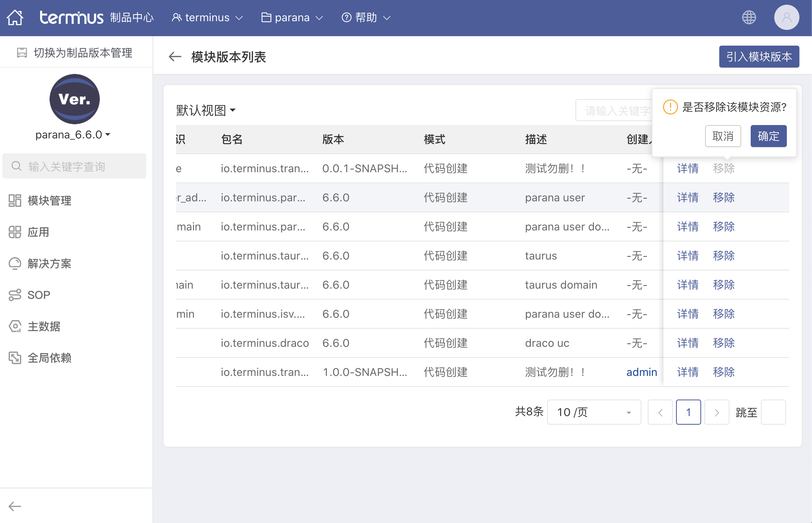Viewport: 812px width, 523px height.
Task: Click 移除 for draco uc row
Action: pyautogui.click(x=724, y=343)
